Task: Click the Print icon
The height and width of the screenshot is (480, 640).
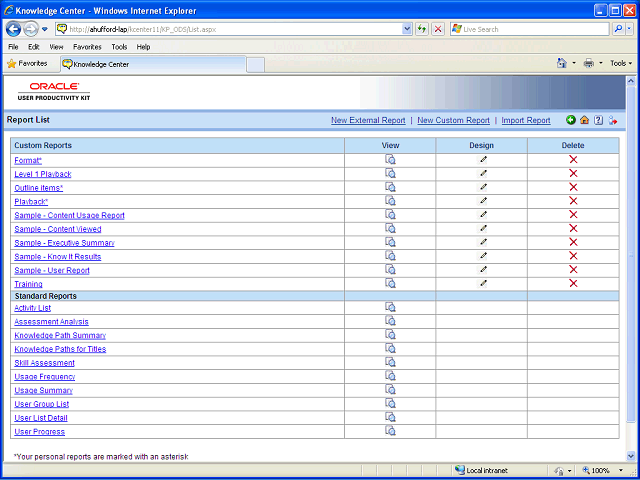Action: [589, 63]
